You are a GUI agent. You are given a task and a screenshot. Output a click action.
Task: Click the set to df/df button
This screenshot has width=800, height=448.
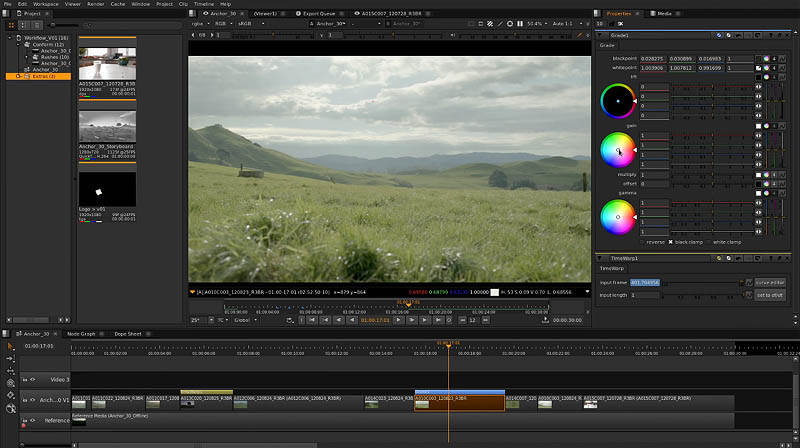[769, 295]
